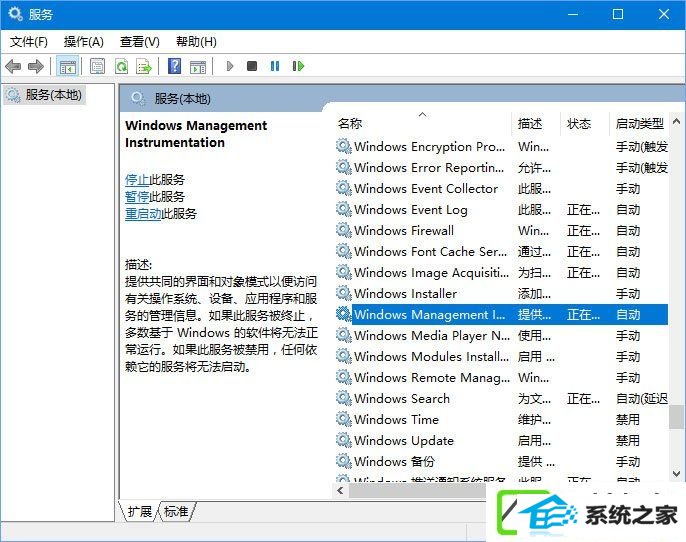Open the Properties toolbar icon
The width and height of the screenshot is (686, 542).
point(97,66)
